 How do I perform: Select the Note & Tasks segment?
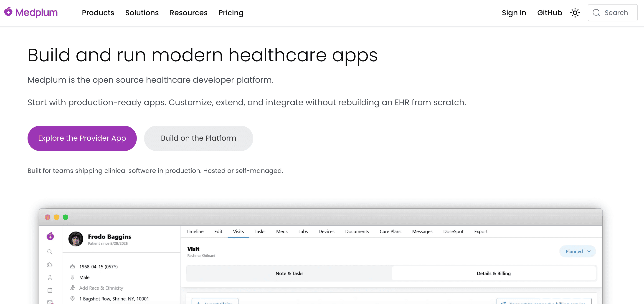coord(289,273)
